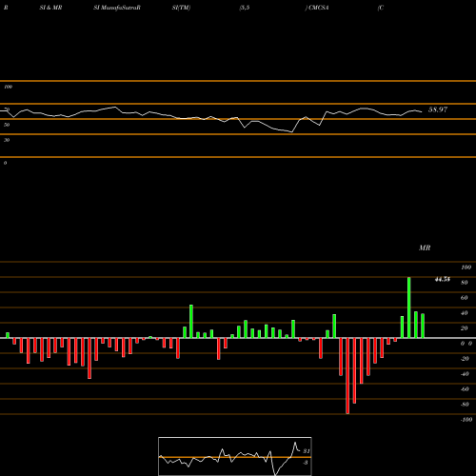
Task: Click the MR axis label -60
Action: [465, 389]
